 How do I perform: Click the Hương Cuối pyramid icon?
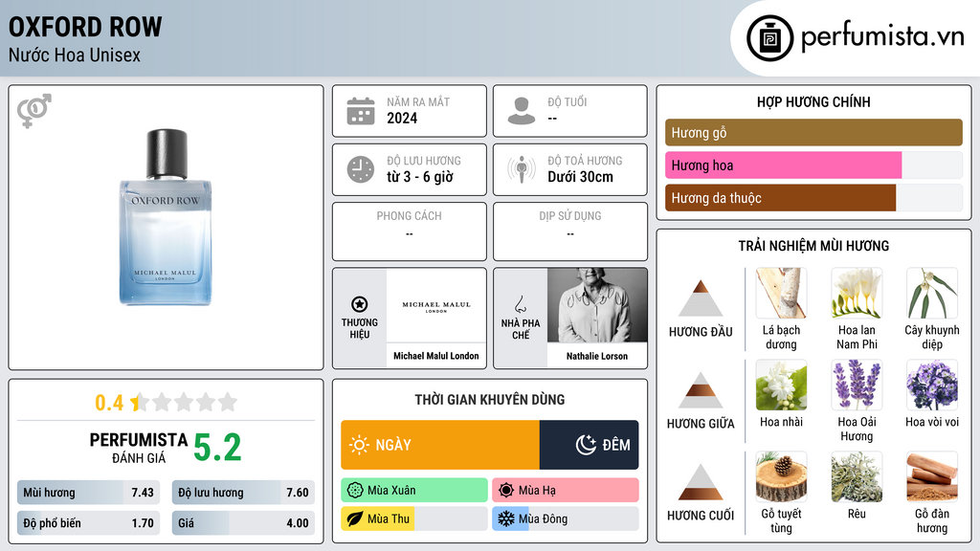click(x=701, y=482)
